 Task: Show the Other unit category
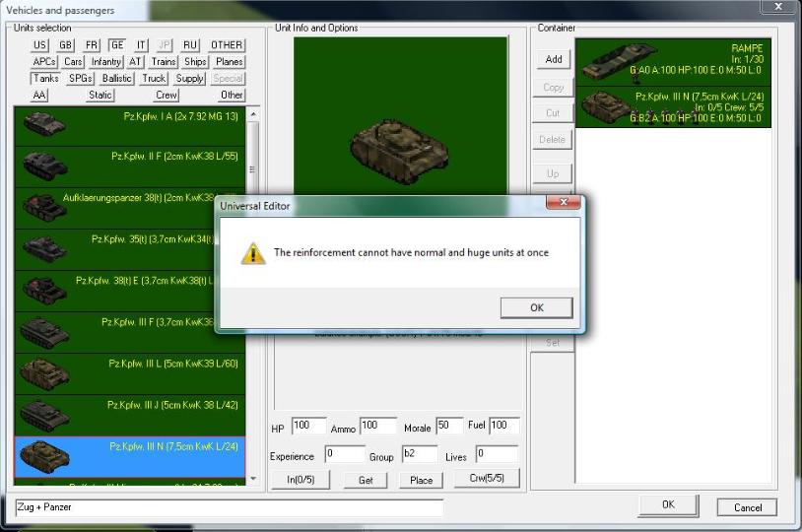click(232, 96)
